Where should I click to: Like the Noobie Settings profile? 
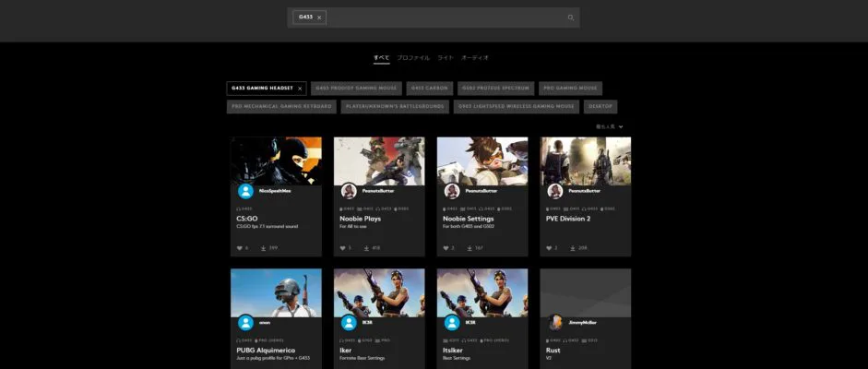[446, 248]
